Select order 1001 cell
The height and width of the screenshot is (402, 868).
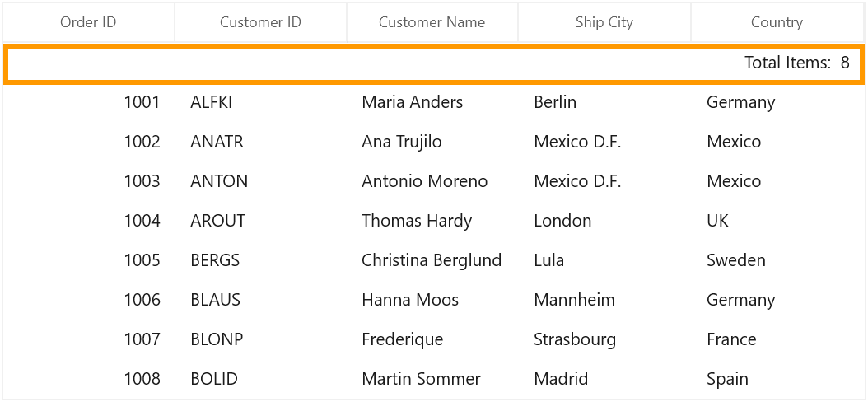(89, 102)
